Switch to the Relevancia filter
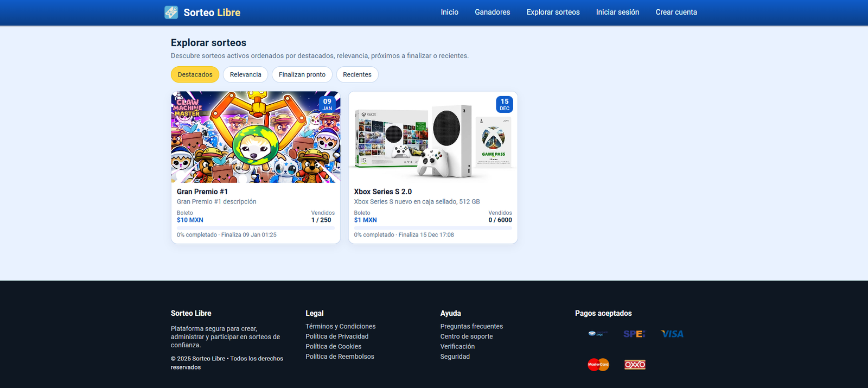Viewport: 868px width, 388px height. (x=245, y=74)
